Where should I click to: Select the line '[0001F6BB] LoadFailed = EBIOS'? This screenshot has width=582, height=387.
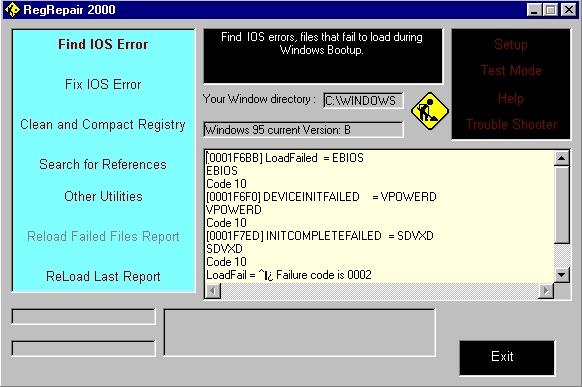pos(285,158)
